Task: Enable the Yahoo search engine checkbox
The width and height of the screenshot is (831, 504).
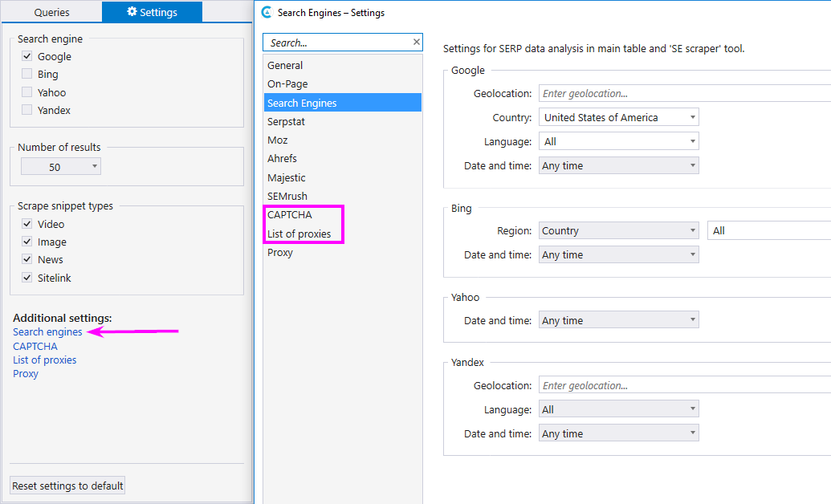Action: (27, 92)
